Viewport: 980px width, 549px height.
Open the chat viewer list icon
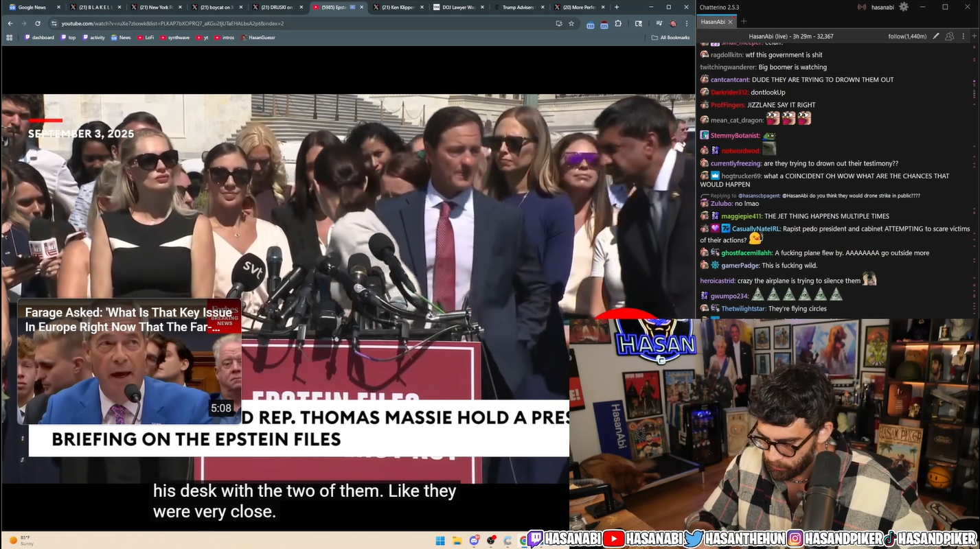(950, 36)
